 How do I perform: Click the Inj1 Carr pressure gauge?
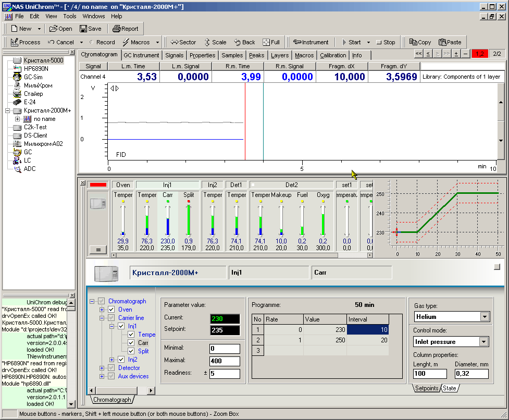pyautogui.click(x=168, y=220)
